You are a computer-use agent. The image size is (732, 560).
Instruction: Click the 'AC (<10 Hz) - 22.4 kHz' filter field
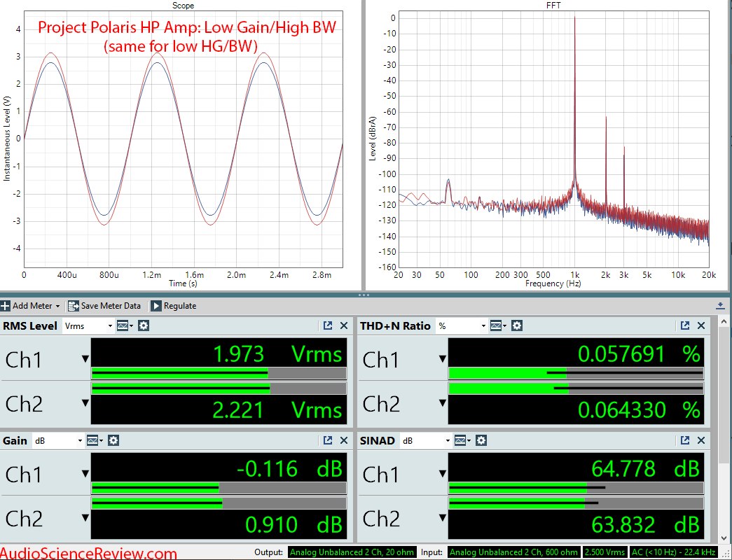click(675, 552)
